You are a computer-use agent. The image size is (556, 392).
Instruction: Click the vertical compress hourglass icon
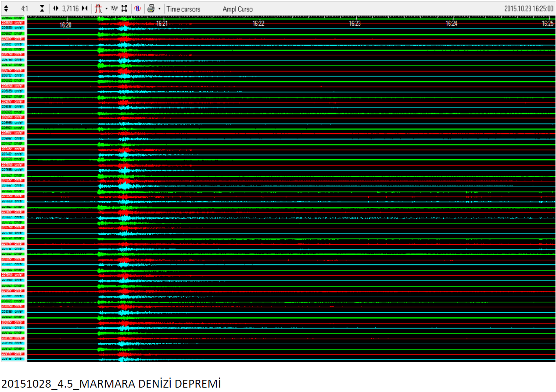click(x=42, y=9)
